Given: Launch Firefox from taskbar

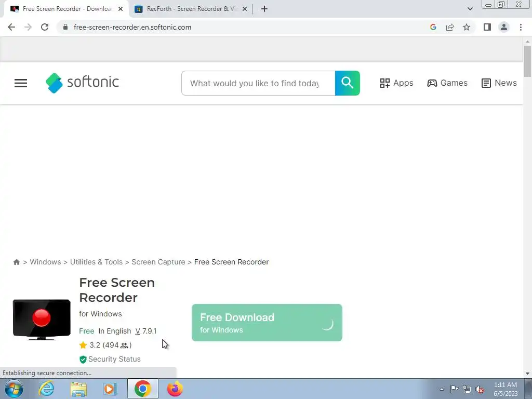Looking at the screenshot, I should tap(175, 389).
